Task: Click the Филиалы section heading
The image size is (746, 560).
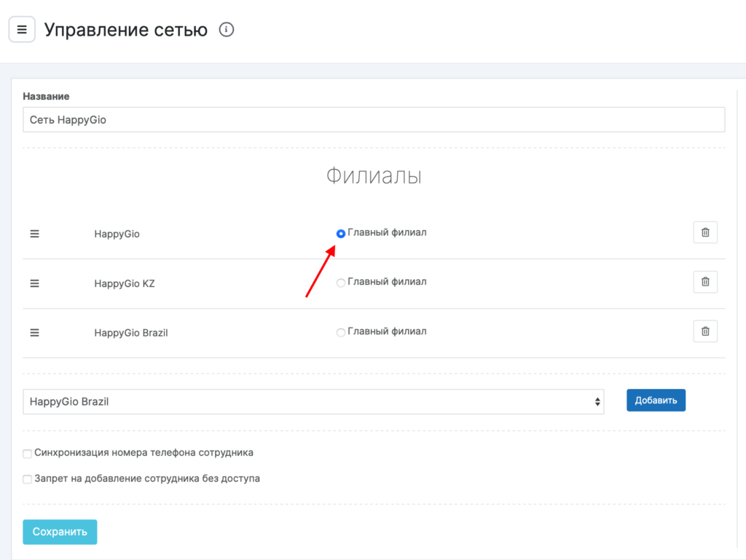Action: click(374, 176)
